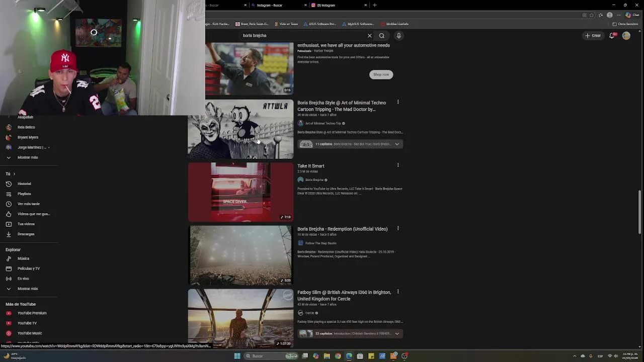Image resolution: width=644 pixels, height=362 pixels.
Task: Open options menu for Take It Smart
Action: pos(398,165)
